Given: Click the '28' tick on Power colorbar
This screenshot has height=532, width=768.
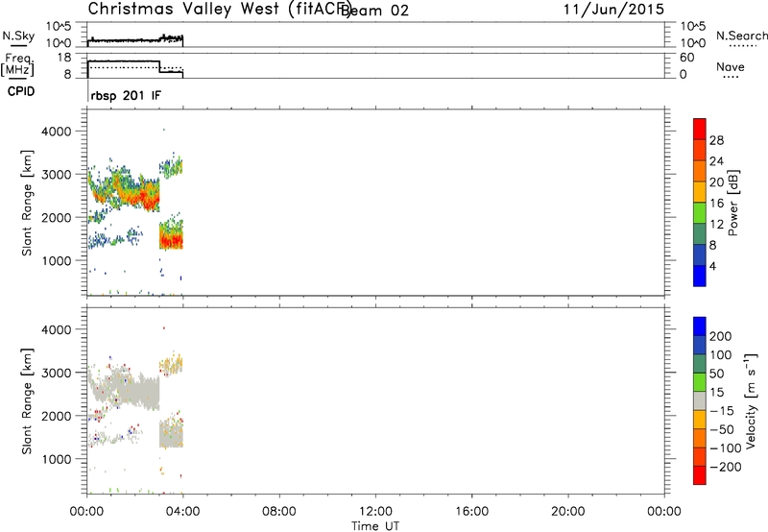Looking at the screenshot, I should click(x=716, y=140).
